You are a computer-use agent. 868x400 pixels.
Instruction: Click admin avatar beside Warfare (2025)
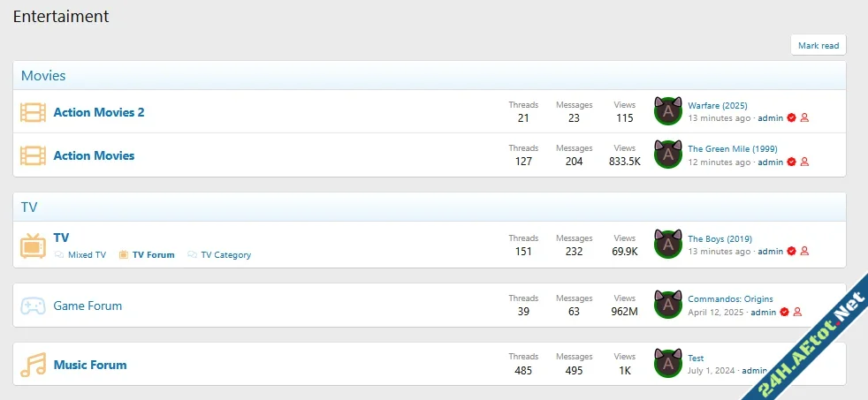[668, 111]
